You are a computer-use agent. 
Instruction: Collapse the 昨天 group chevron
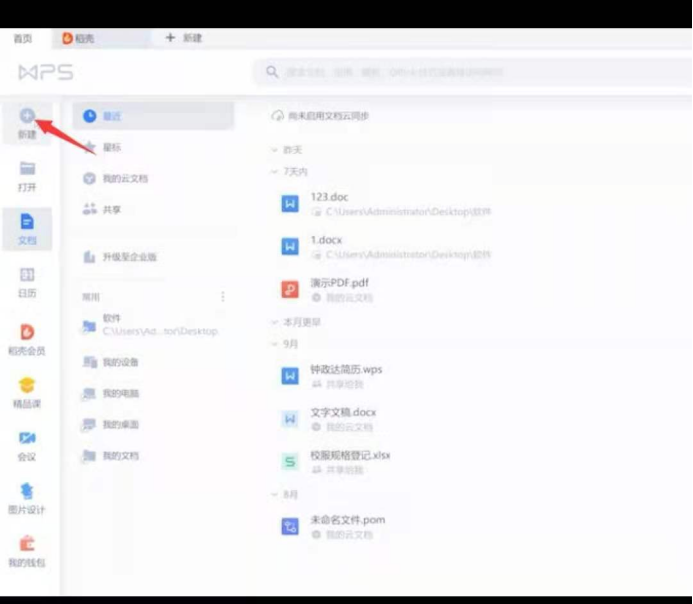(274, 150)
